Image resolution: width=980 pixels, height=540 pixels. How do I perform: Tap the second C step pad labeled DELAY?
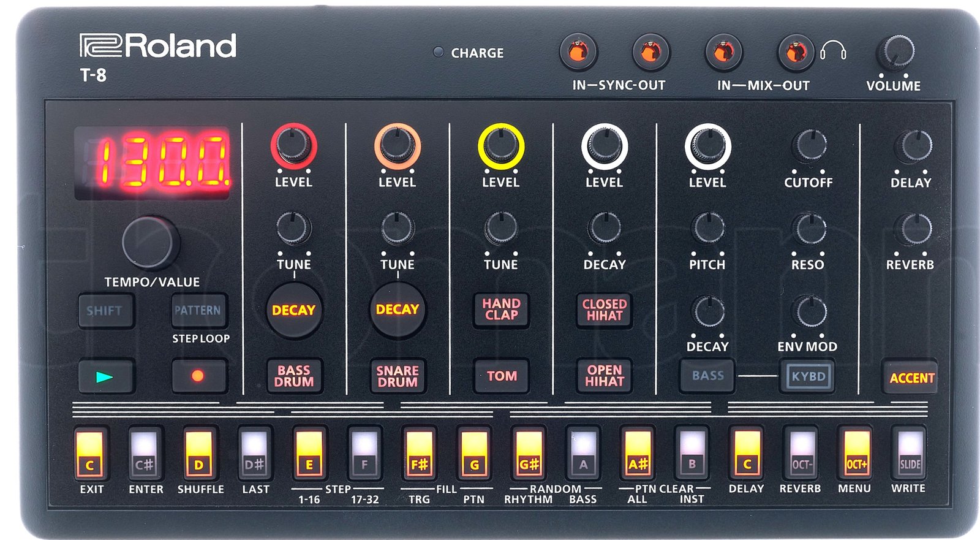(747, 454)
